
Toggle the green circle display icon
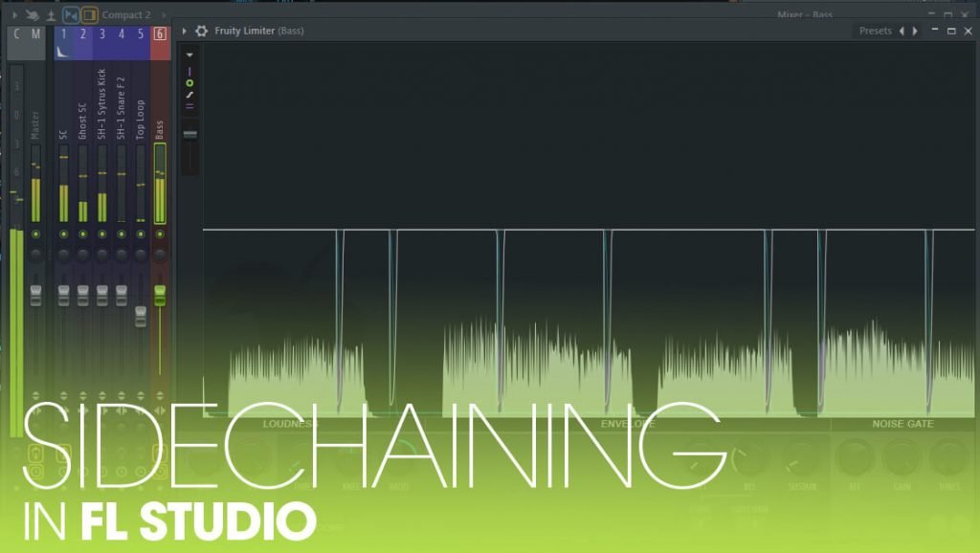pos(189,83)
